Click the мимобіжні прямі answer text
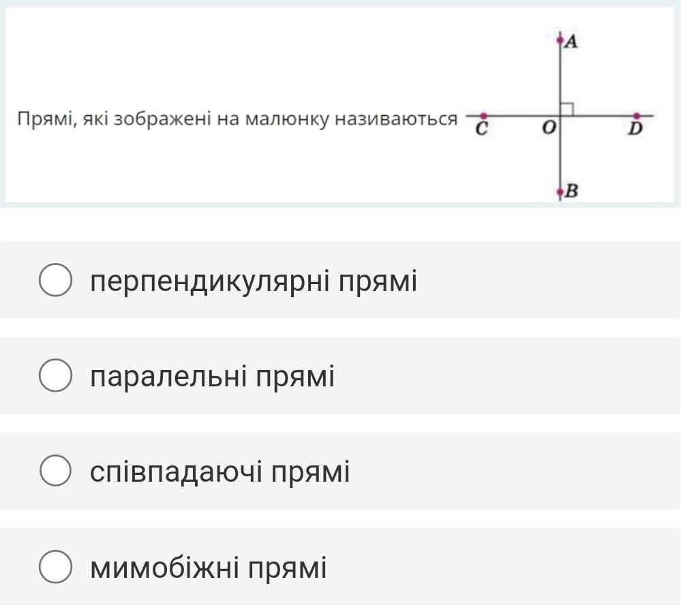 (208, 568)
